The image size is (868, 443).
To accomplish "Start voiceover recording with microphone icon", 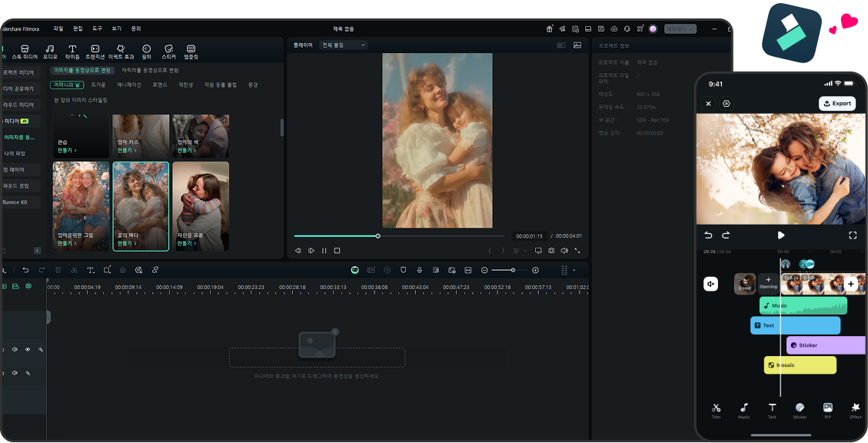I will click(x=420, y=270).
